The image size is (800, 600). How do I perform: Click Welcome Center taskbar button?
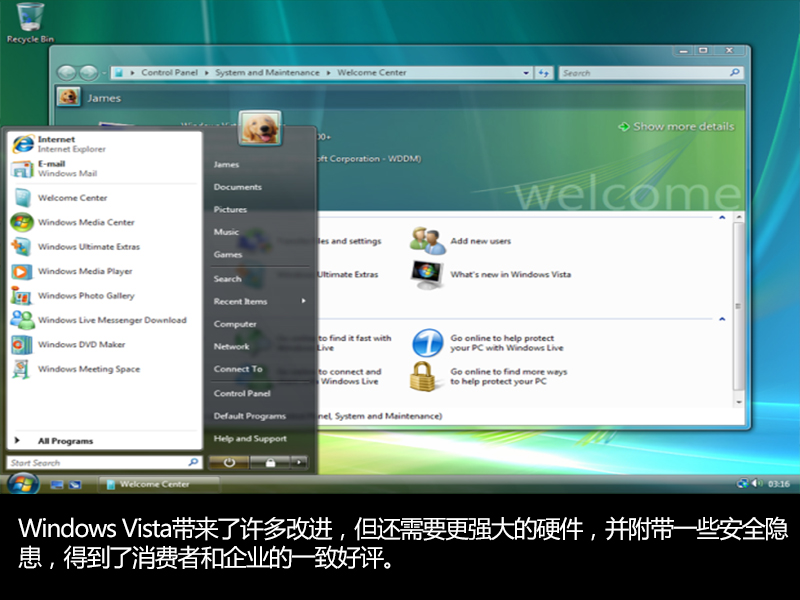pyautogui.click(x=159, y=484)
